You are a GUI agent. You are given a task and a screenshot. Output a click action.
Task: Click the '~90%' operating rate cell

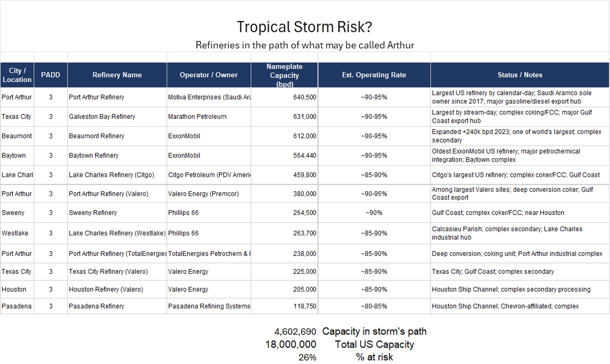click(374, 213)
